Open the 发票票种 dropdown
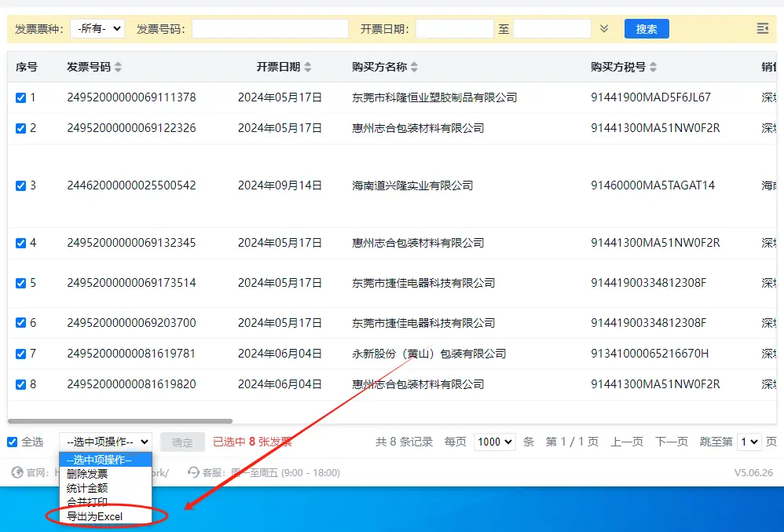The height and width of the screenshot is (532, 784). (97, 28)
